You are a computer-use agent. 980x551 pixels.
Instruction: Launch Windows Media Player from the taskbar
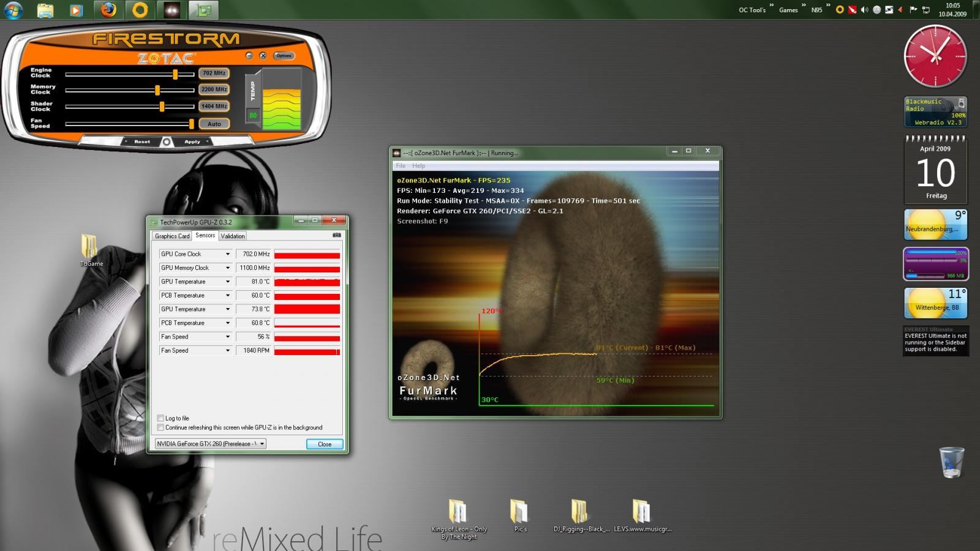(76, 10)
